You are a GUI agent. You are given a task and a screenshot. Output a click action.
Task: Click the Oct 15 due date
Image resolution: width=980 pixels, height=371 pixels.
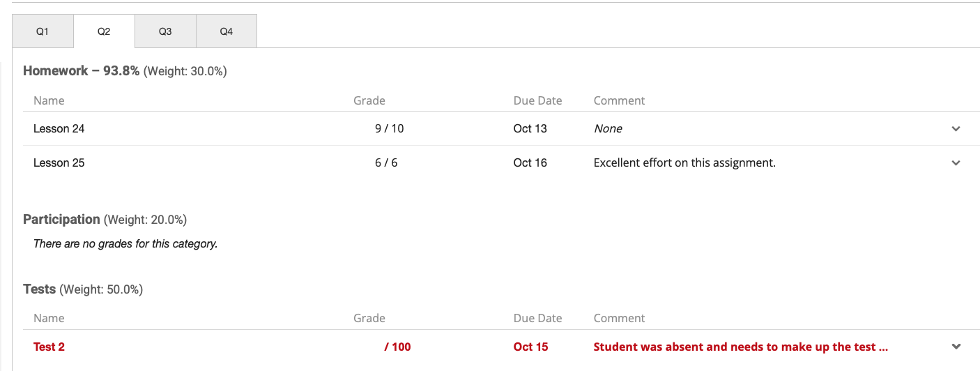(x=530, y=347)
